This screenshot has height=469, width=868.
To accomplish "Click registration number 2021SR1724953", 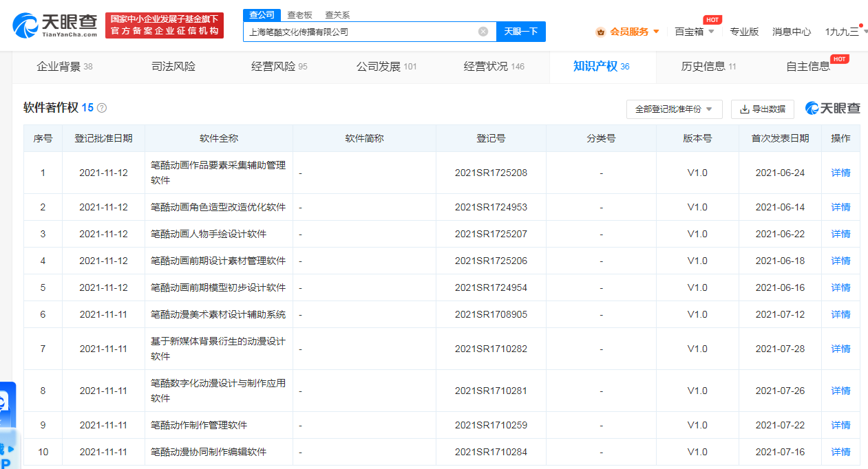I will coord(491,207).
